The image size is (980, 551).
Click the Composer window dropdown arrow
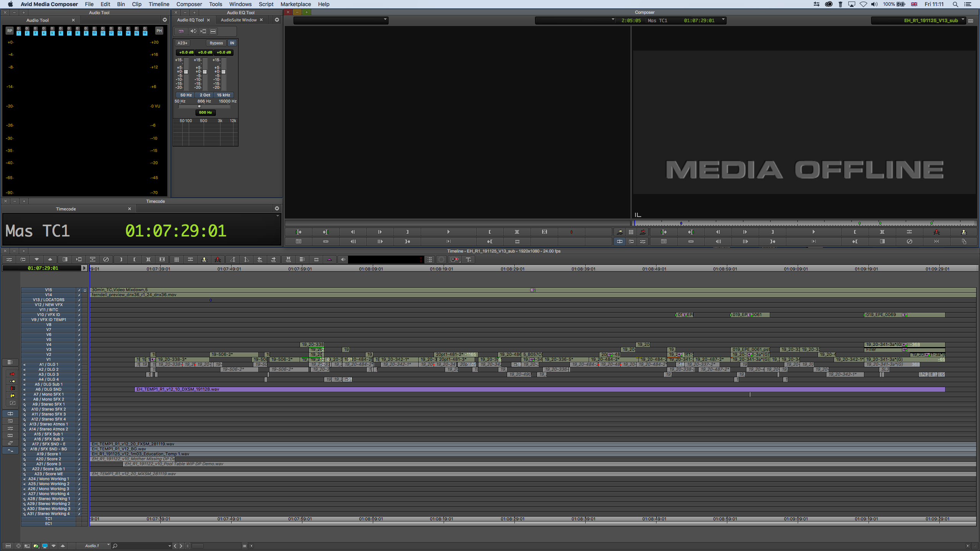pyautogui.click(x=723, y=20)
